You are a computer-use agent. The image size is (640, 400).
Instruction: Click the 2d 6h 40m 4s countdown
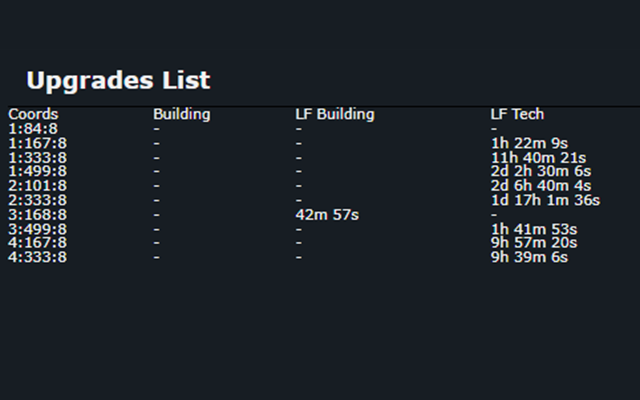coord(541,186)
